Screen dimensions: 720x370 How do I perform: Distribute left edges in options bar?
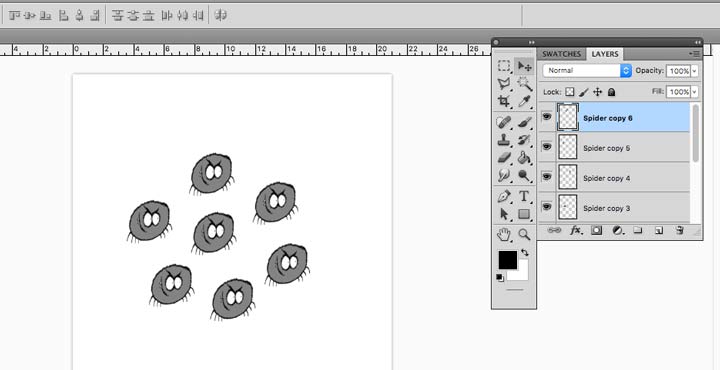[167, 16]
